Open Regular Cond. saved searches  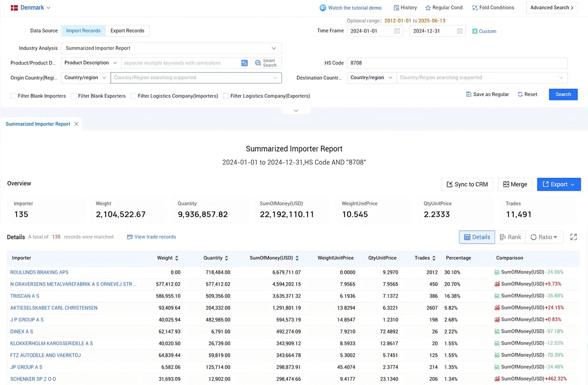pyautogui.click(x=445, y=7)
